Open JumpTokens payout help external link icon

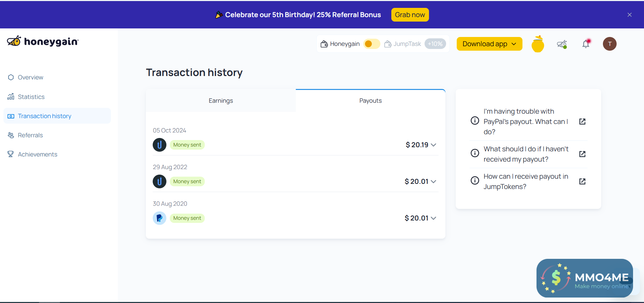click(x=582, y=181)
